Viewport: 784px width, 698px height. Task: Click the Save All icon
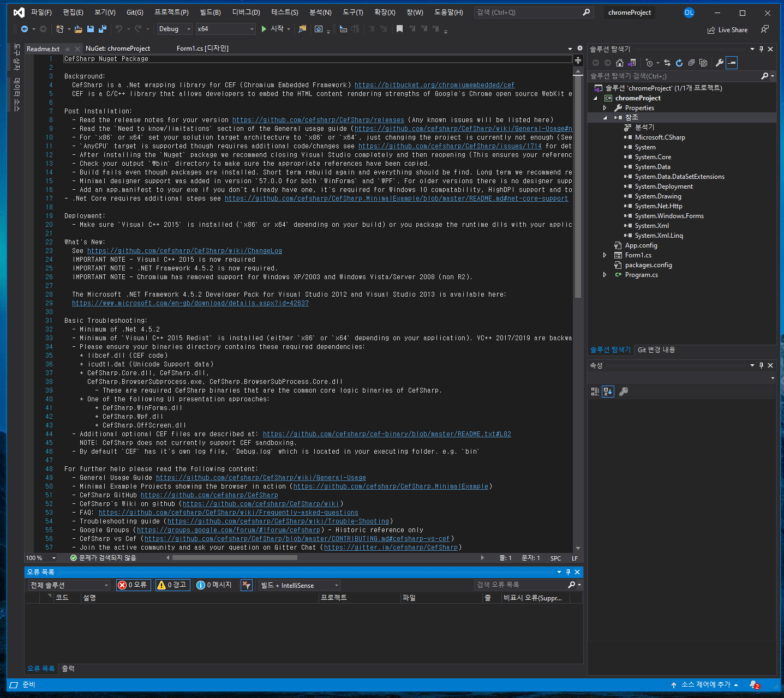(102, 29)
